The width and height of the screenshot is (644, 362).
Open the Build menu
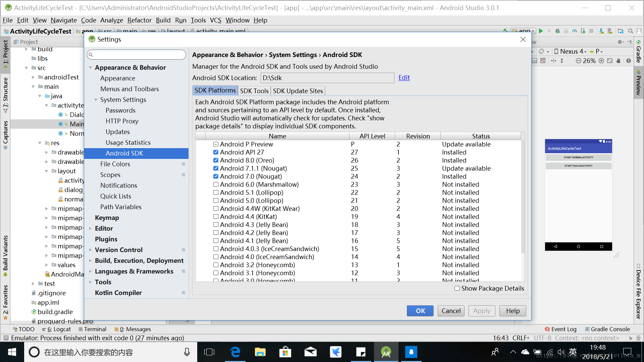pyautogui.click(x=163, y=20)
